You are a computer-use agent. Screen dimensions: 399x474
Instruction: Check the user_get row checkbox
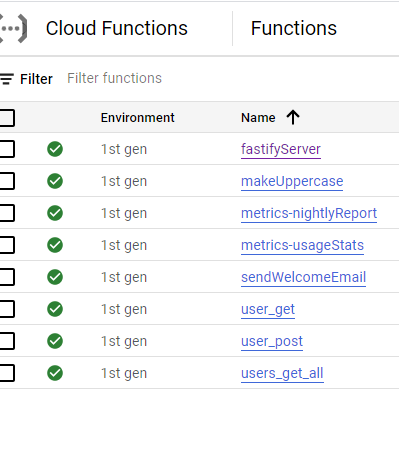7,309
